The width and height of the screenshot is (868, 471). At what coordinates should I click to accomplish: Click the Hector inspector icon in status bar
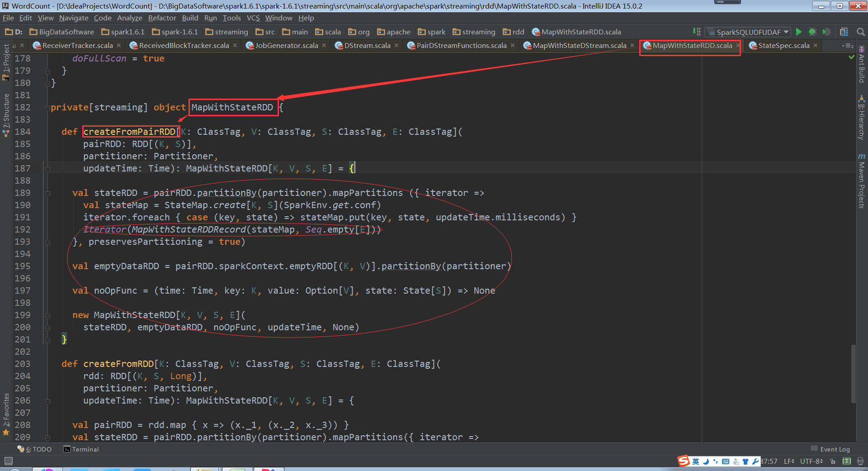click(x=860, y=461)
